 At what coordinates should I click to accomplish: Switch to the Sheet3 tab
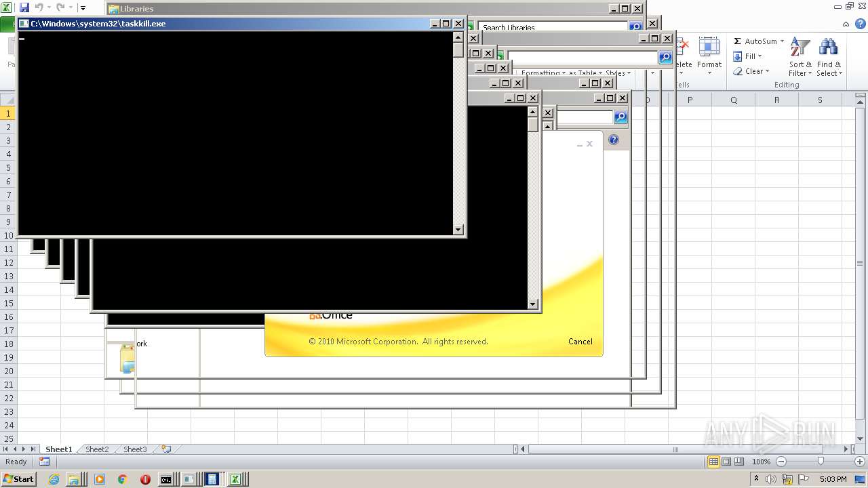[134, 449]
